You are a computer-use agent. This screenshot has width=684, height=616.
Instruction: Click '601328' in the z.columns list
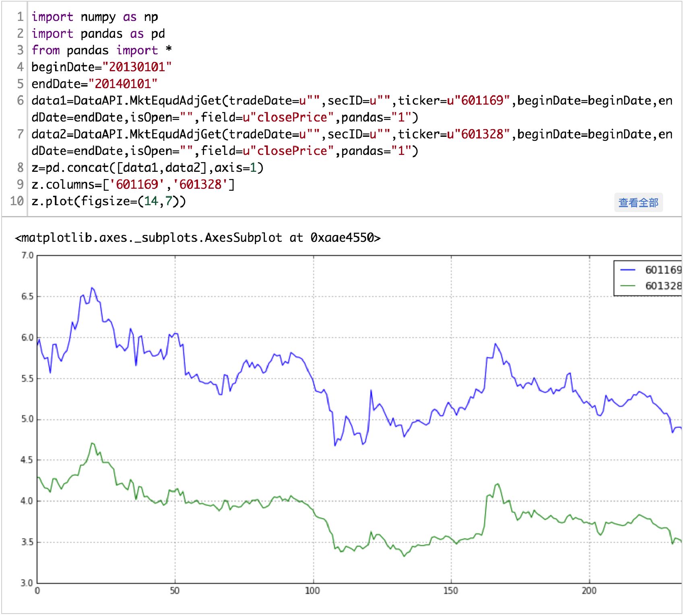200,184
